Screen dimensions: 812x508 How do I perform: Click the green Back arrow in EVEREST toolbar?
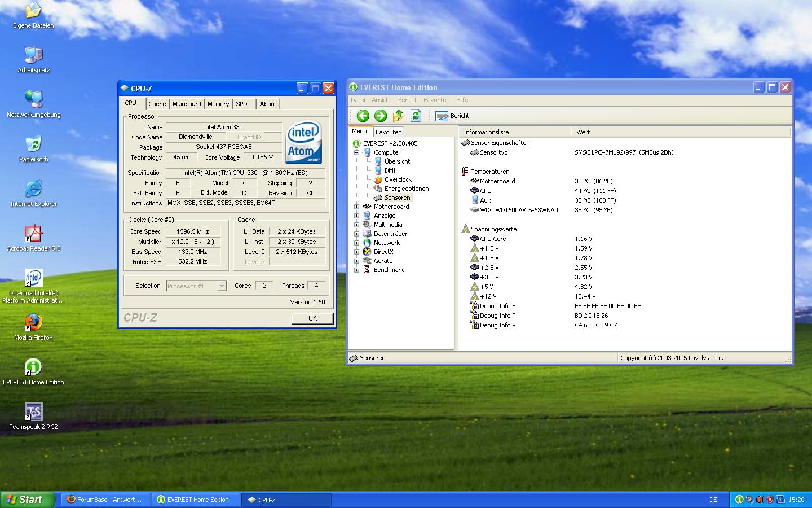click(363, 116)
